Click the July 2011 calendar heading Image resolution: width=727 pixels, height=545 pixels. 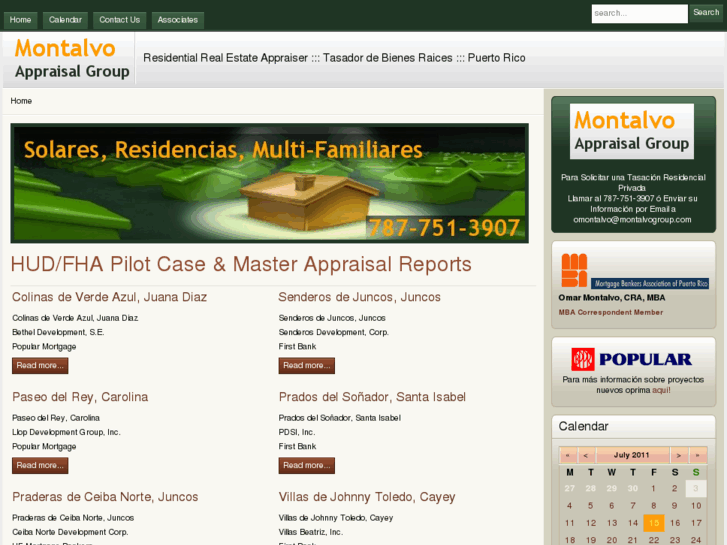click(x=632, y=455)
